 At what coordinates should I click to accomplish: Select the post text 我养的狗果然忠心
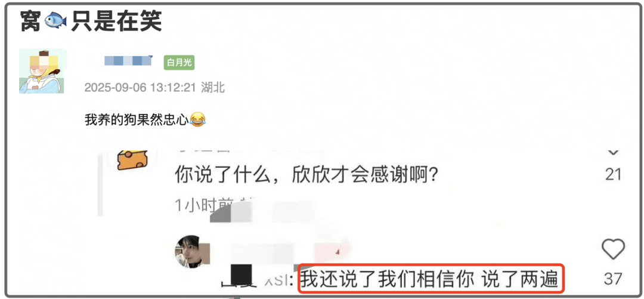pos(137,120)
